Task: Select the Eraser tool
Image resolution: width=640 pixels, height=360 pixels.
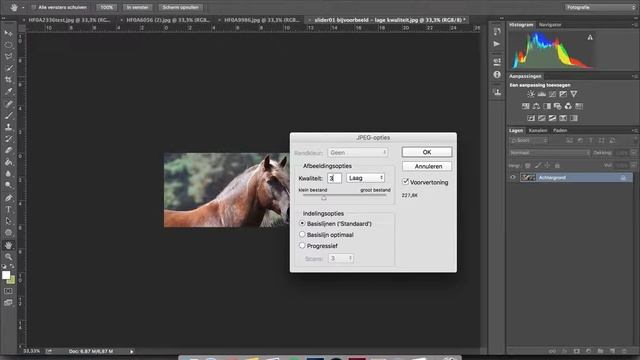Action: click(8, 150)
